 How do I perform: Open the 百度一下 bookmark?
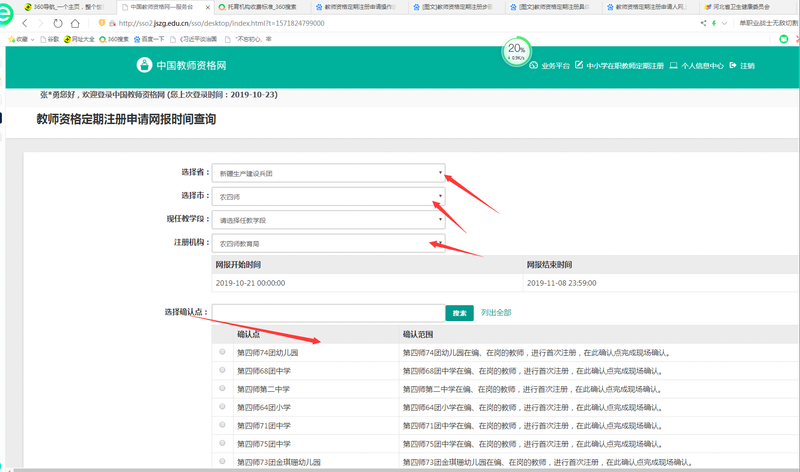151,38
